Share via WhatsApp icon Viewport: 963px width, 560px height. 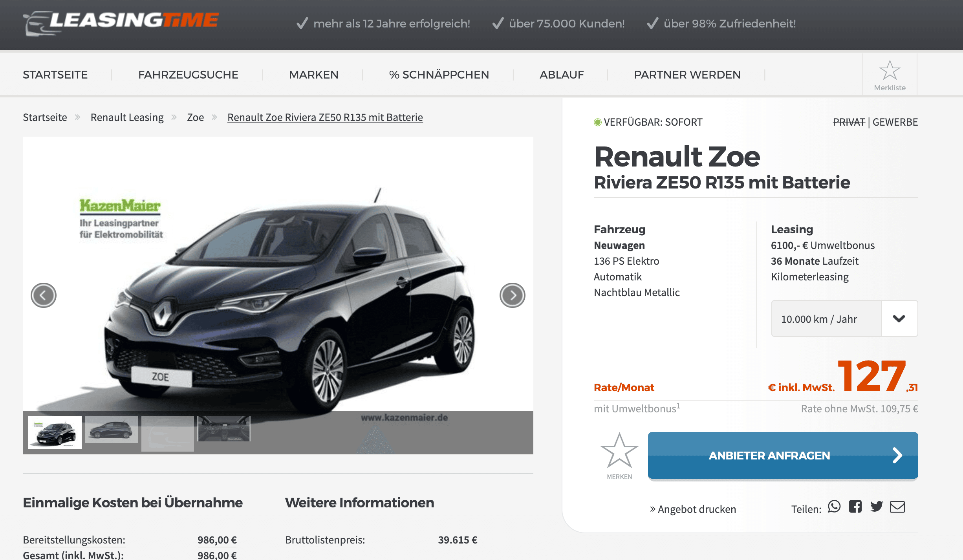pos(834,507)
